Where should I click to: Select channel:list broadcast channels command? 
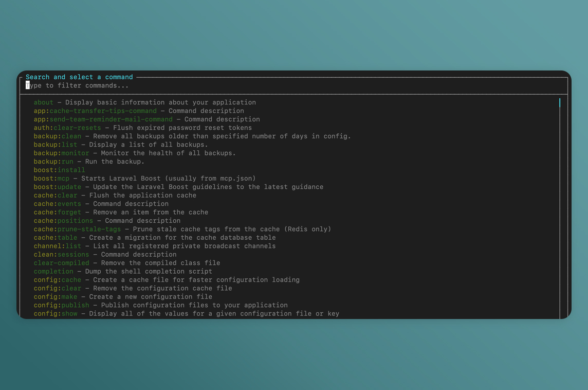click(x=58, y=246)
